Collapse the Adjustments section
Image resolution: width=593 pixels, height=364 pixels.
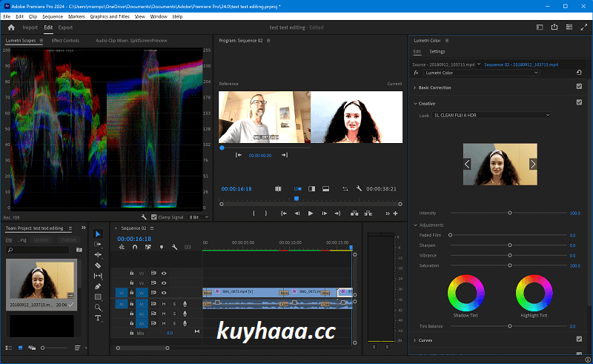[415, 225]
